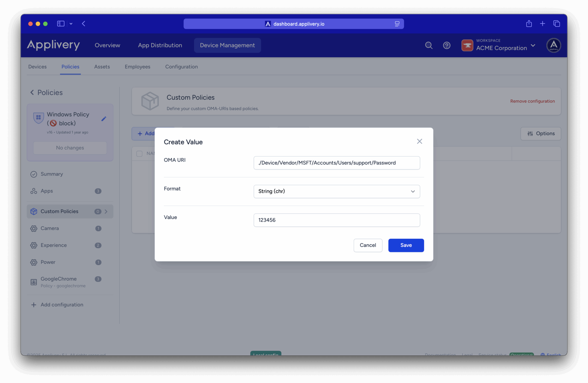The image size is (588, 383).
Task: Click the Safari share icon
Action: (529, 24)
